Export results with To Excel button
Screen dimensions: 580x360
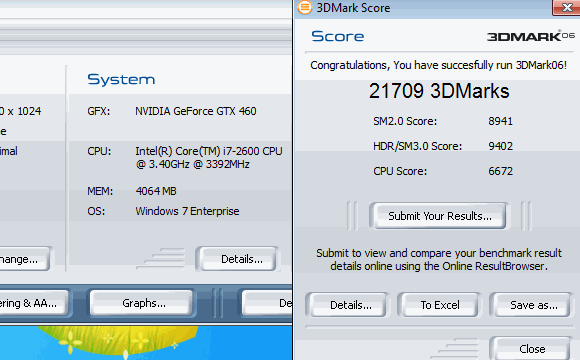[x=439, y=305]
